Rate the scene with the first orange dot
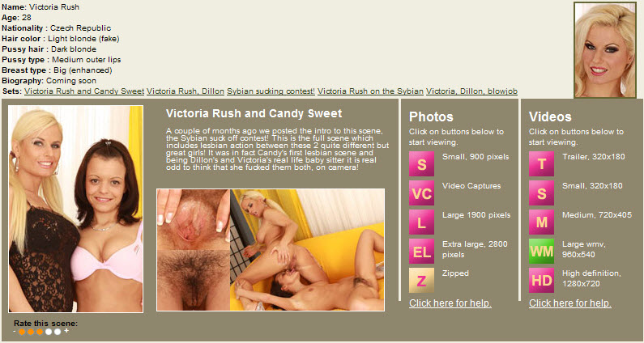Screen dimensions: 644x343 pos(22,332)
